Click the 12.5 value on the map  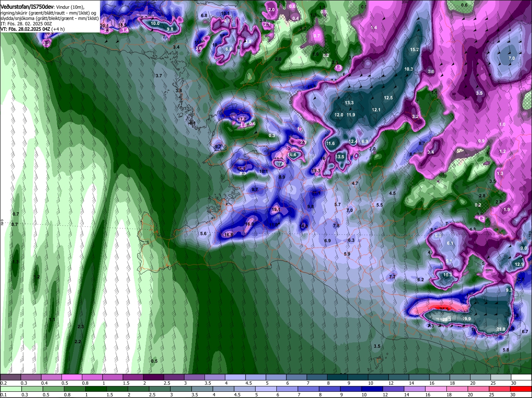pyautogui.click(x=389, y=98)
